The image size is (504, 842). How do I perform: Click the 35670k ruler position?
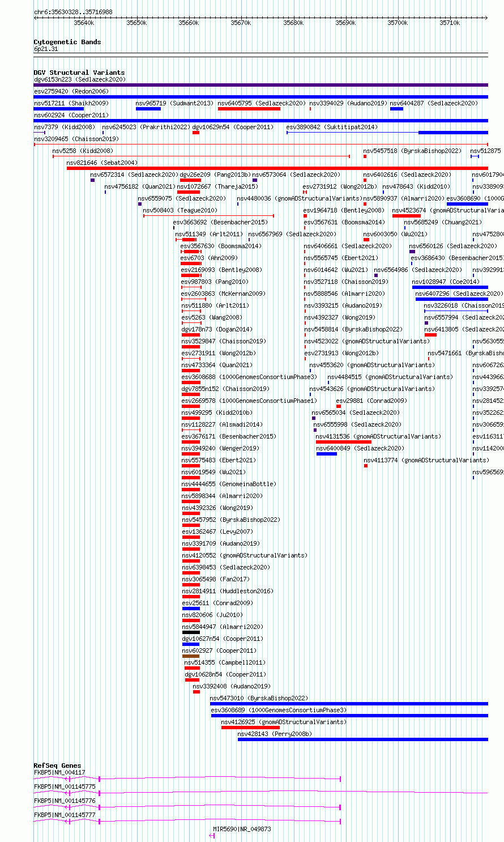241,23
